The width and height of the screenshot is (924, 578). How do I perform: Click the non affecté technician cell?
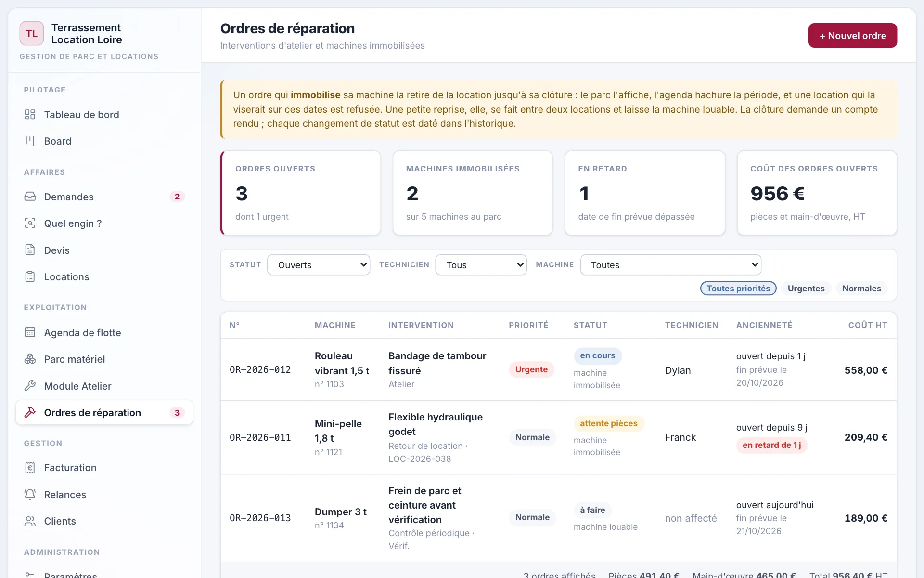691,518
